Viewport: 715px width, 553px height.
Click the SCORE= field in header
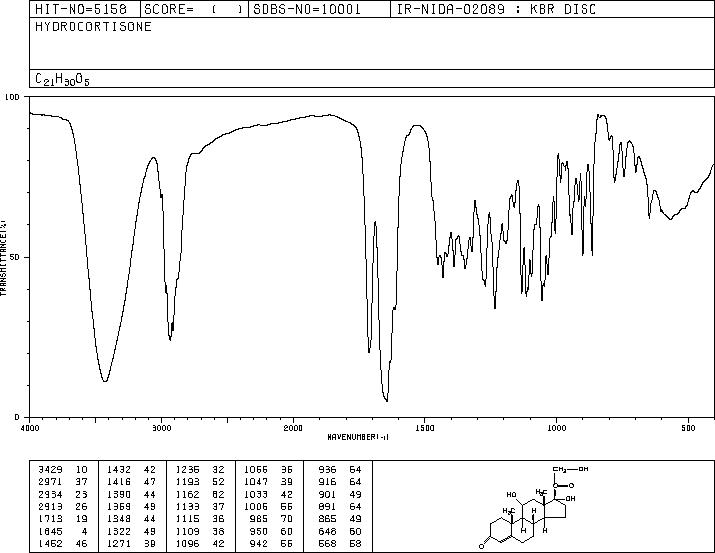tap(194, 9)
